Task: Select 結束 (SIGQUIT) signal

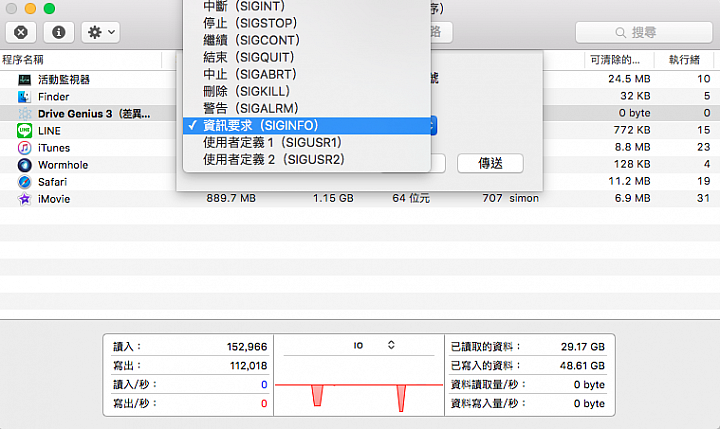Action: click(306, 57)
